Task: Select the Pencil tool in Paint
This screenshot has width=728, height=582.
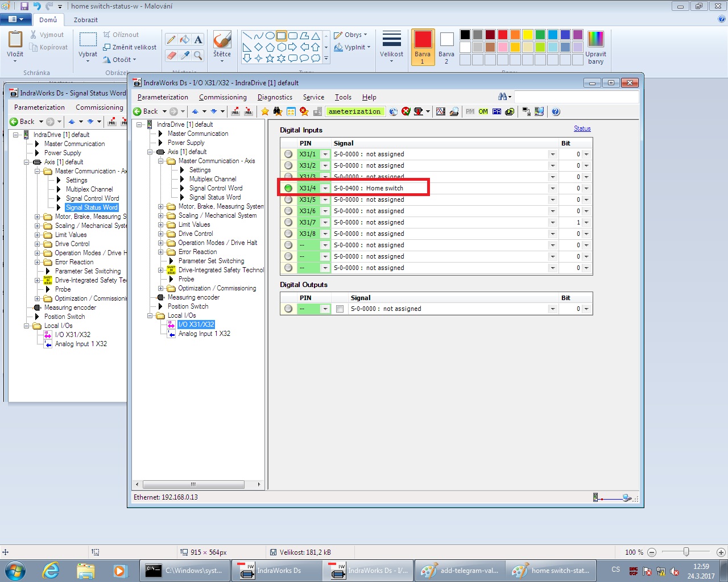Action: (171, 39)
